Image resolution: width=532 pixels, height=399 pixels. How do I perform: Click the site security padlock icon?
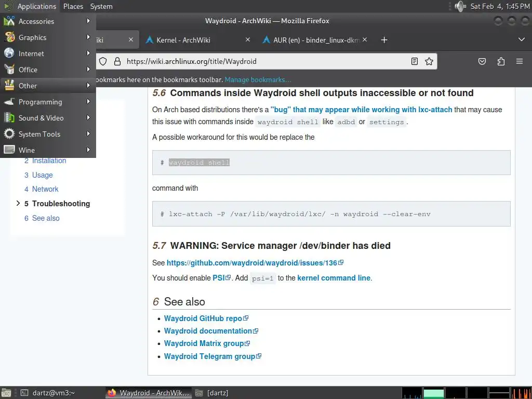pyautogui.click(x=117, y=61)
